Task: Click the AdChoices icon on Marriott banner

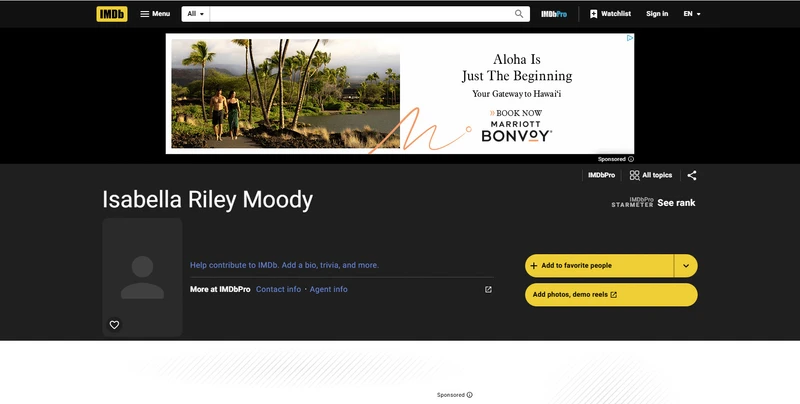Action: pos(630,38)
